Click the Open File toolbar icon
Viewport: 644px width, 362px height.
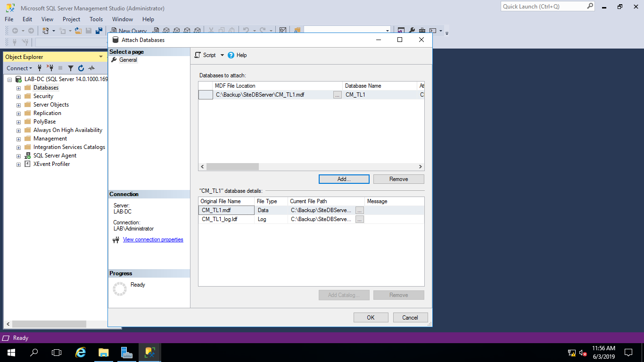click(79, 31)
